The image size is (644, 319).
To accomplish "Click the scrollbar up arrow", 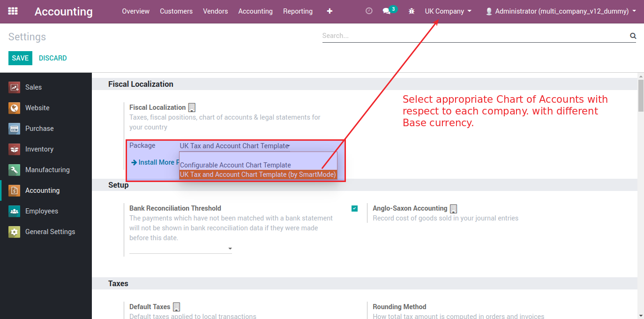I will [x=641, y=76].
